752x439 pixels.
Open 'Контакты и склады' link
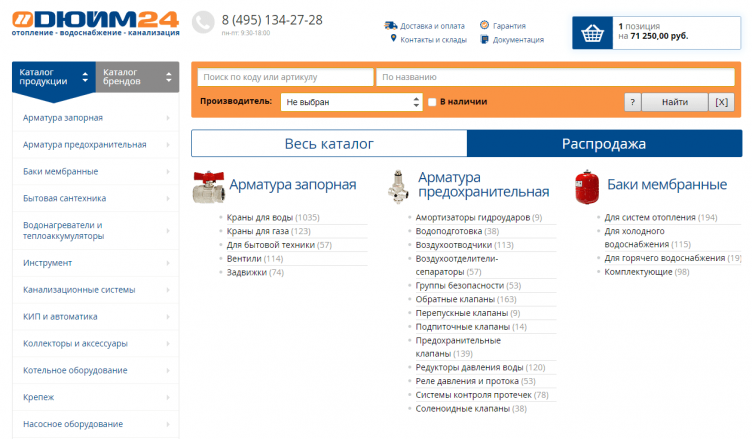click(x=434, y=40)
